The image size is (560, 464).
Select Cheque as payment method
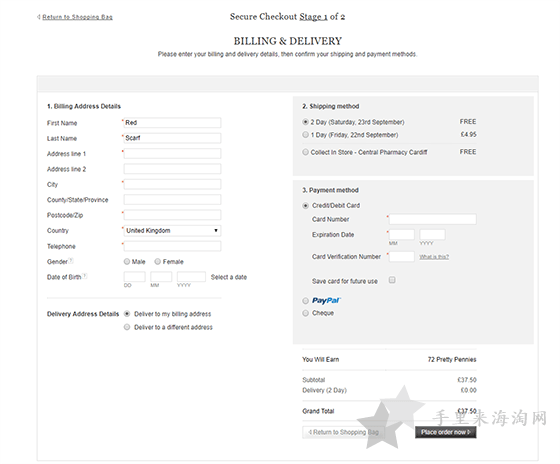coord(305,313)
